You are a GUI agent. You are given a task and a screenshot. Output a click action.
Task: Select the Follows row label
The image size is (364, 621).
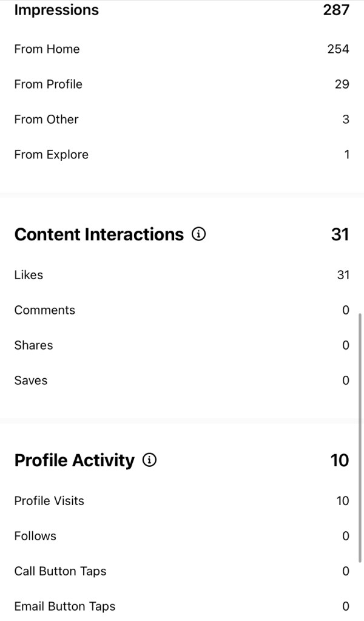(35, 536)
